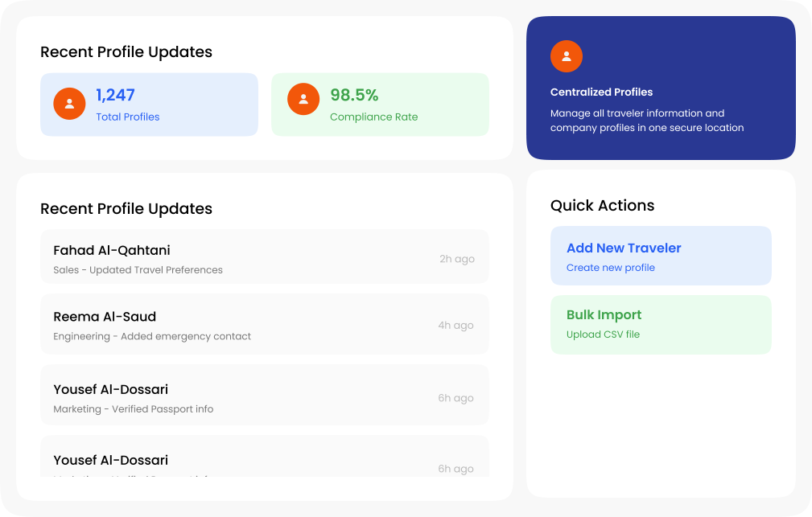
Task: Click the orange user icon beside Compliance Rate
Action: [303, 99]
